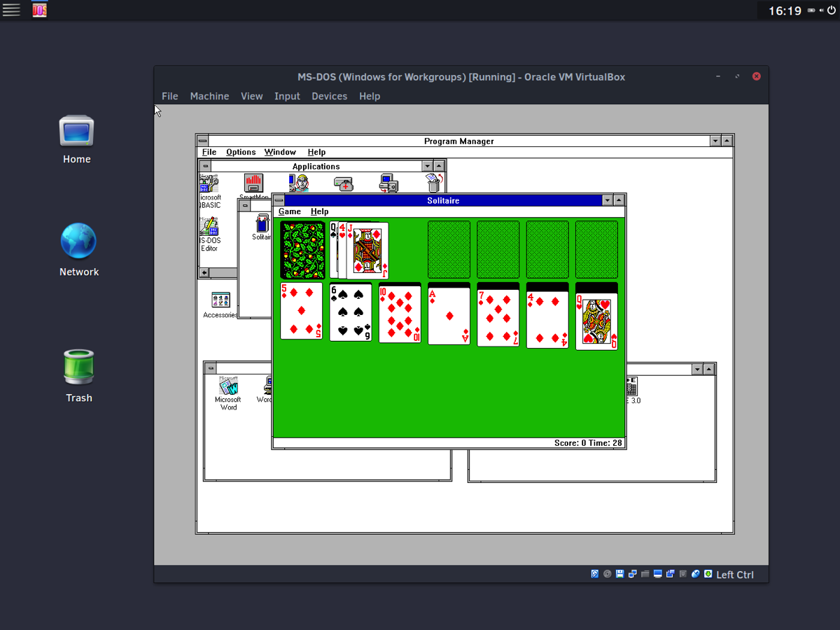The width and height of the screenshot is (840, 630).
Task: Open Program Manager Help menu
Action: coord(316,152)
